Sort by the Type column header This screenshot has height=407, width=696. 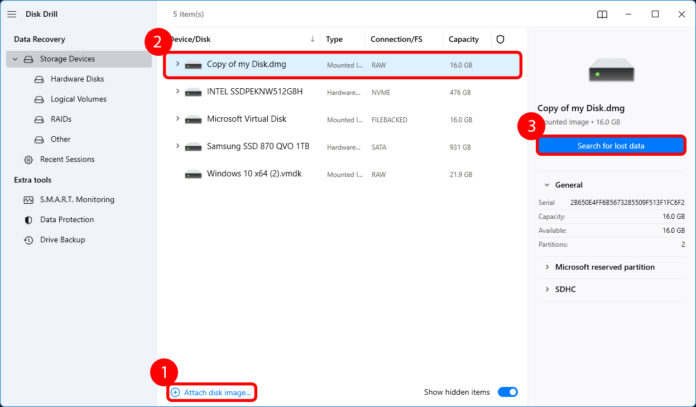[x=334, y=39]
